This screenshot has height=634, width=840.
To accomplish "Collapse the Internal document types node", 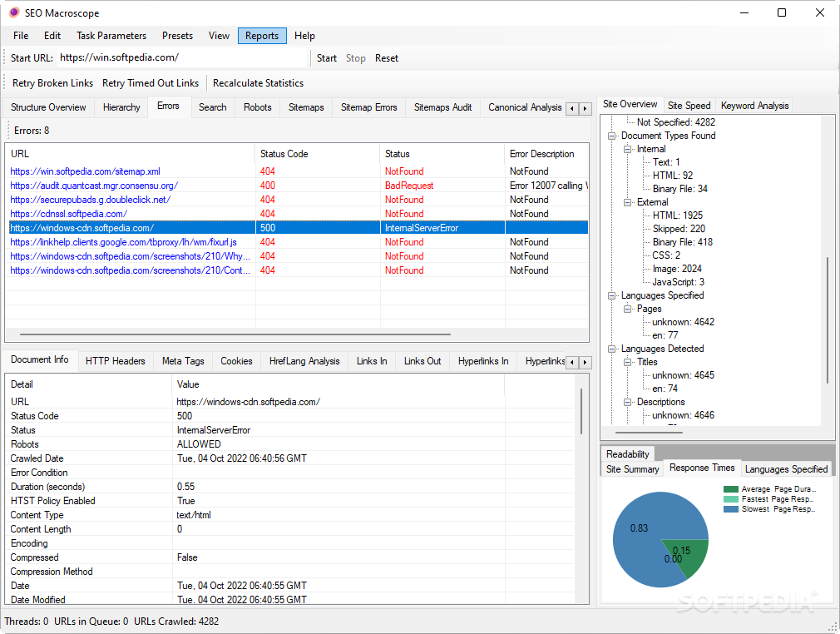I will coord(627,149).
